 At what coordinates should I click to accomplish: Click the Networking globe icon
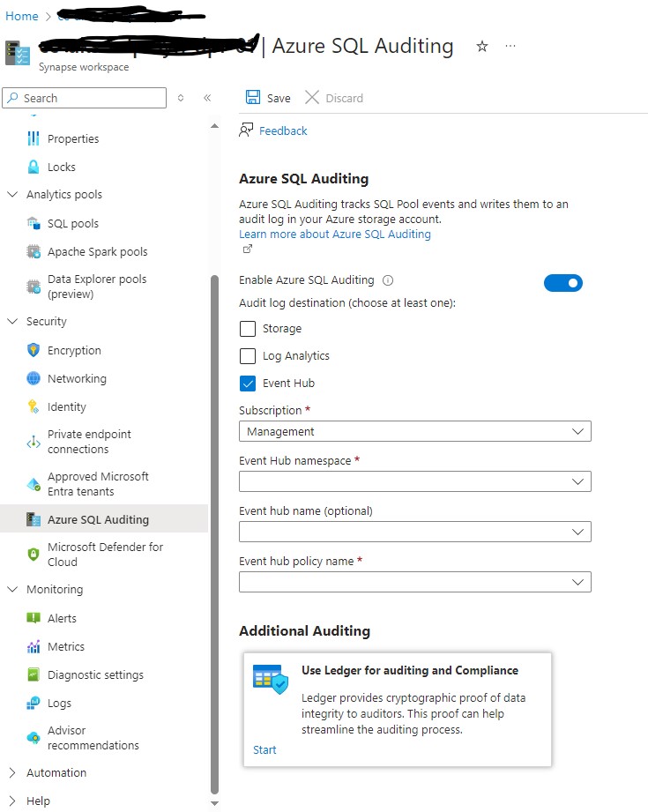tap(34, 378)
